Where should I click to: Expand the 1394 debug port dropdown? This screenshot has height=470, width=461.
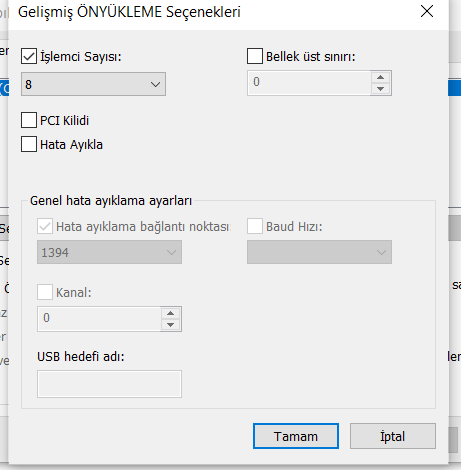[109, 252]
